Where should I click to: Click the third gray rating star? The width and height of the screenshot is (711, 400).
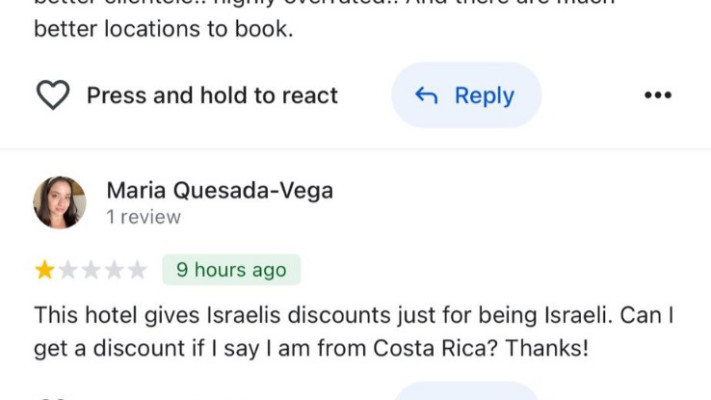[91, 270]
